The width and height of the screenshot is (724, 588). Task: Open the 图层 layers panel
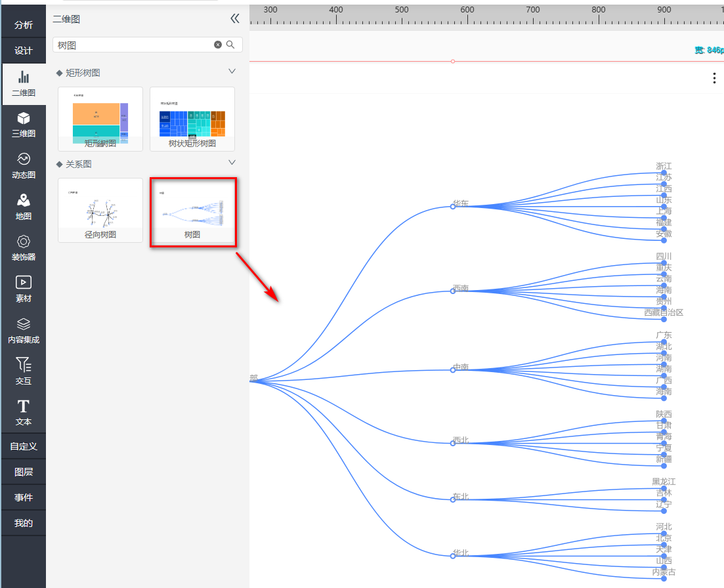pos(24,472)
